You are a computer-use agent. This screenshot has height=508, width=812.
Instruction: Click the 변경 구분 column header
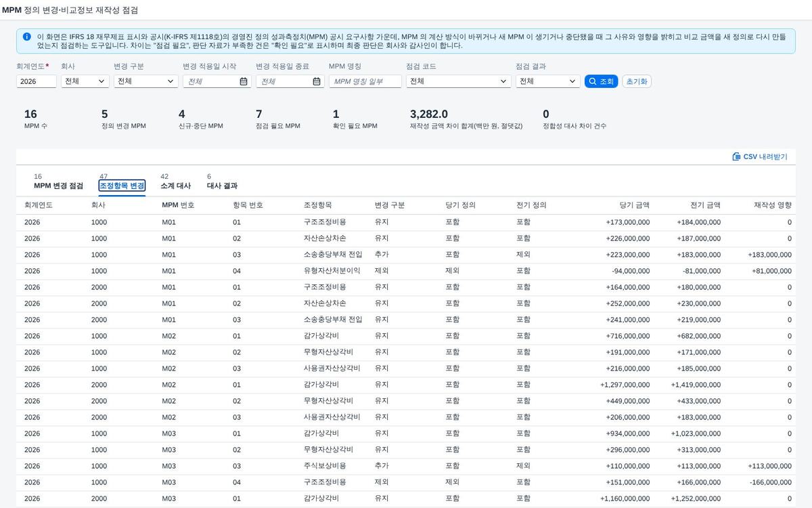390,205
